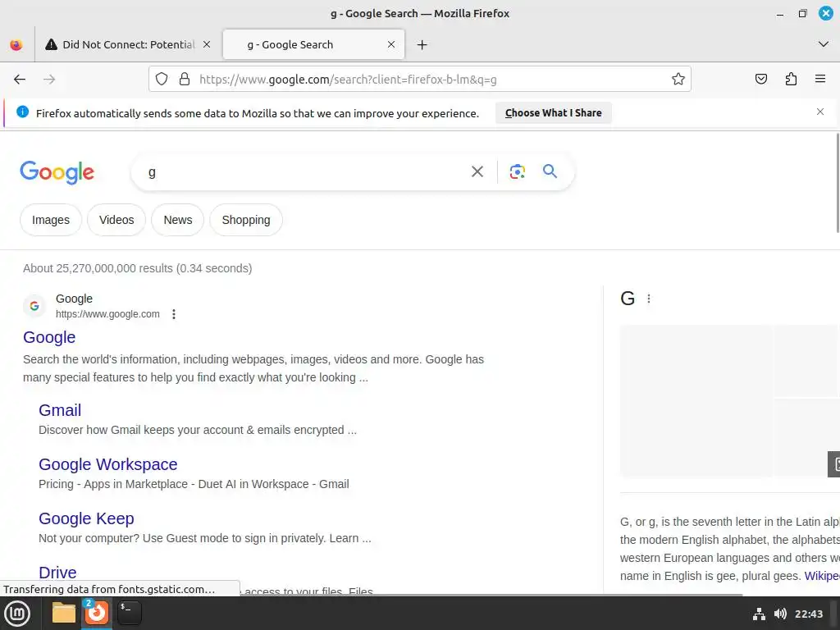This screenshot has height=630, width=840.
Task: Open the Files folder in taskbar
Action: click(x=64, y=614)
